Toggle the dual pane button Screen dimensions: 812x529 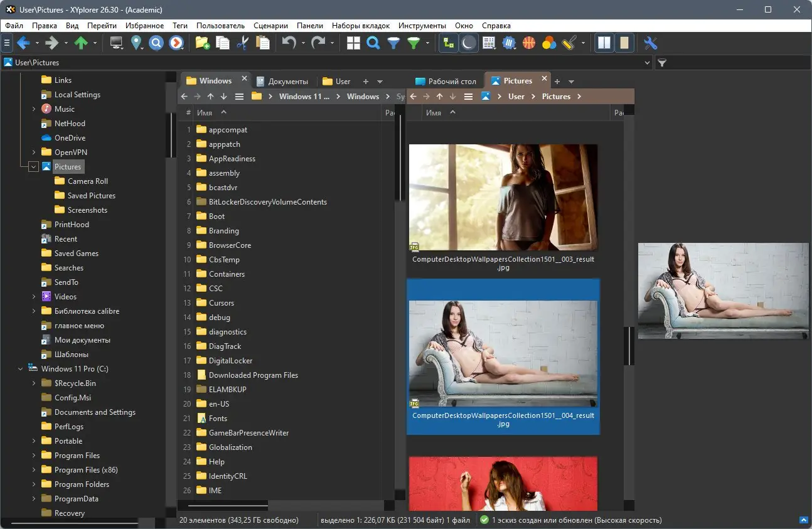pyautogui.click(x=604, y=43)
